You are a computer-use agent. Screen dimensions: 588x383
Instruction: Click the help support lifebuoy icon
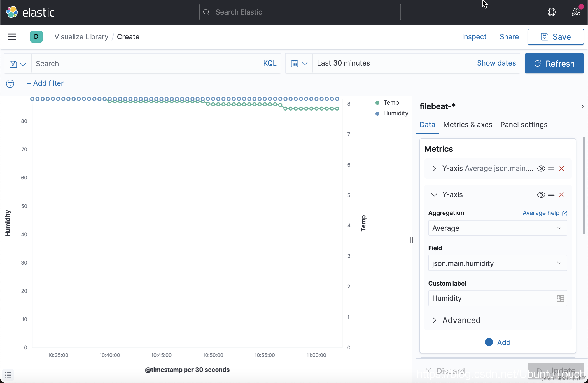pos(551,12)
